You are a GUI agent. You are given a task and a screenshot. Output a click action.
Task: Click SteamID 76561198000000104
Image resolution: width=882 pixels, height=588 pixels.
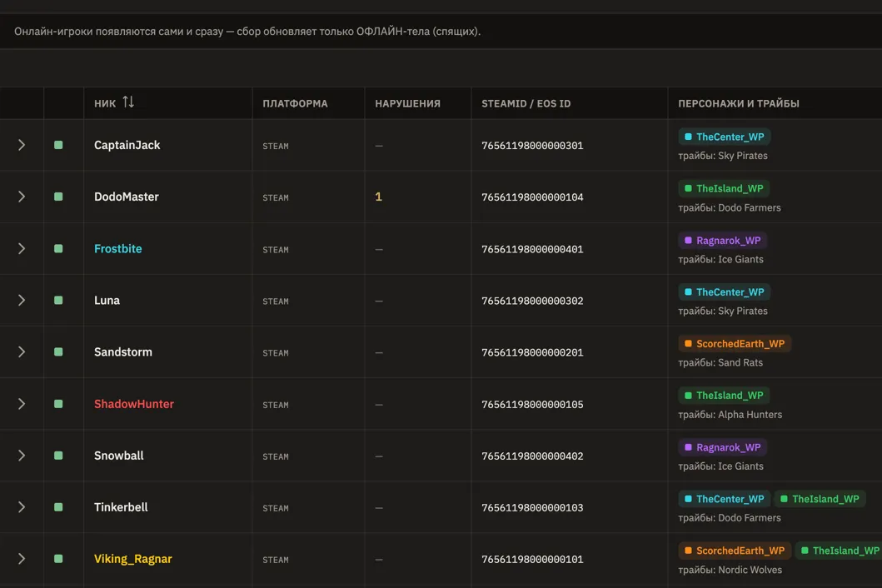[x=532, y=197]
